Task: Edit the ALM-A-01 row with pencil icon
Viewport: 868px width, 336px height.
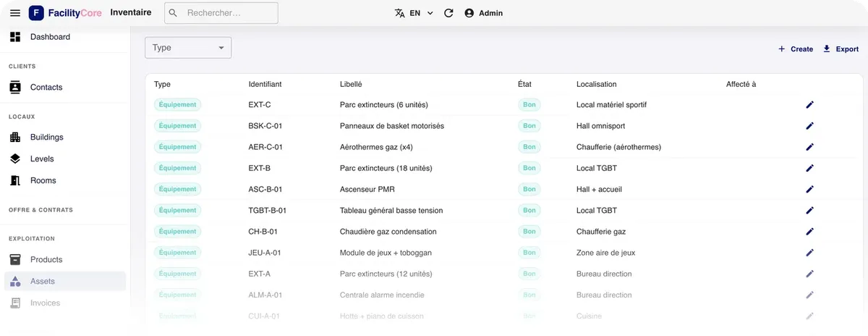Action: (810, 295)
